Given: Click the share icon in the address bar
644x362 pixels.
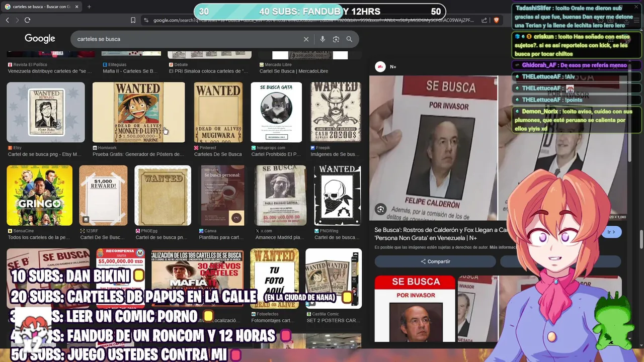Looking at the screenshot, I should tap(484, 20).
